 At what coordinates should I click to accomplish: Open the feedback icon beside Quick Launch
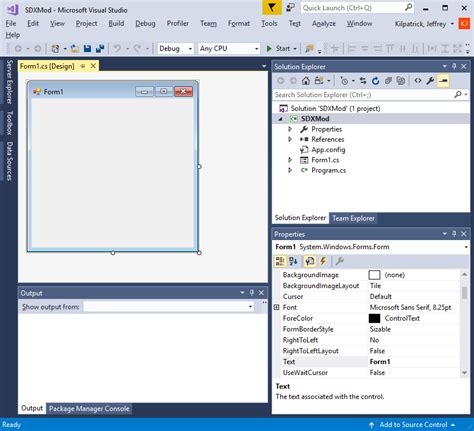click(291, 8)
